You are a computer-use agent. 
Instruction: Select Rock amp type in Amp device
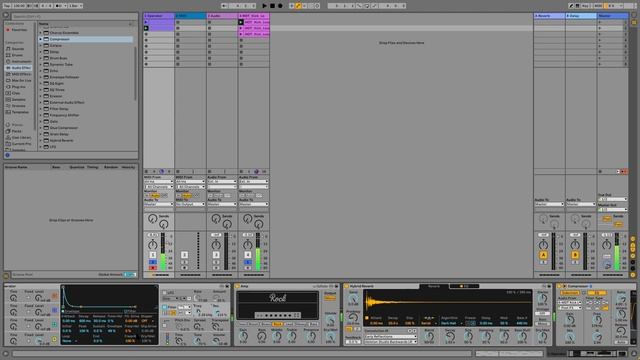point(277,324)
